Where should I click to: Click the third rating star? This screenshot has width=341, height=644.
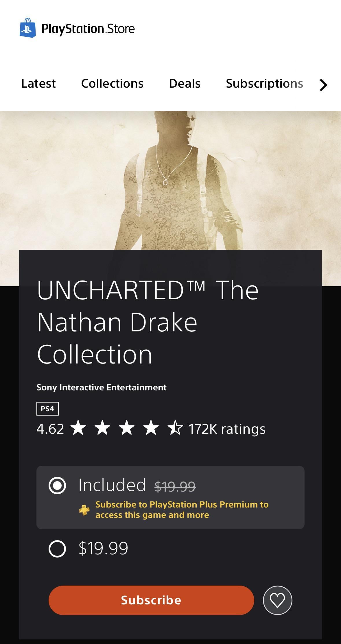pyautogui.click(x=127, y=428)
